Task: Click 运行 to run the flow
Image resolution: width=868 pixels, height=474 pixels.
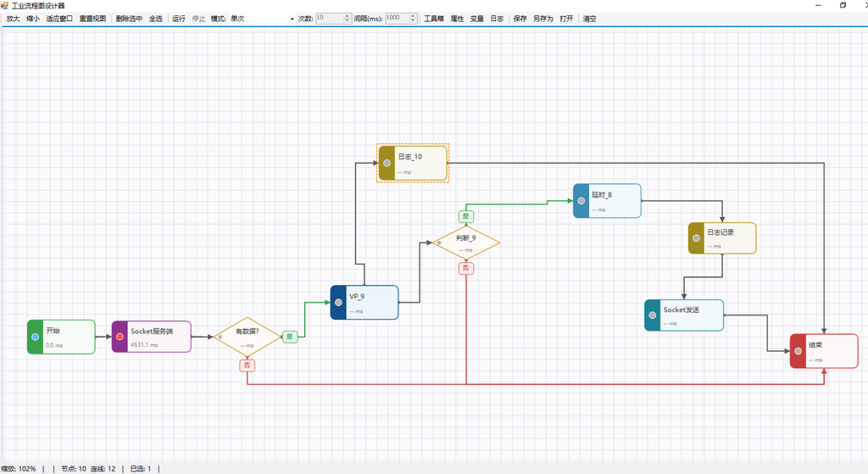Action: pos(179,19)
